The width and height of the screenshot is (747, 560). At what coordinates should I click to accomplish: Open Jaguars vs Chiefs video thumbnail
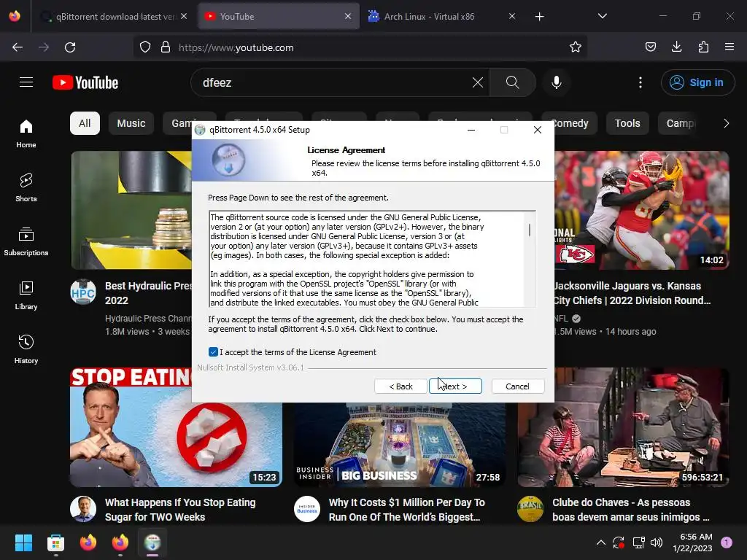click(642, 210)
